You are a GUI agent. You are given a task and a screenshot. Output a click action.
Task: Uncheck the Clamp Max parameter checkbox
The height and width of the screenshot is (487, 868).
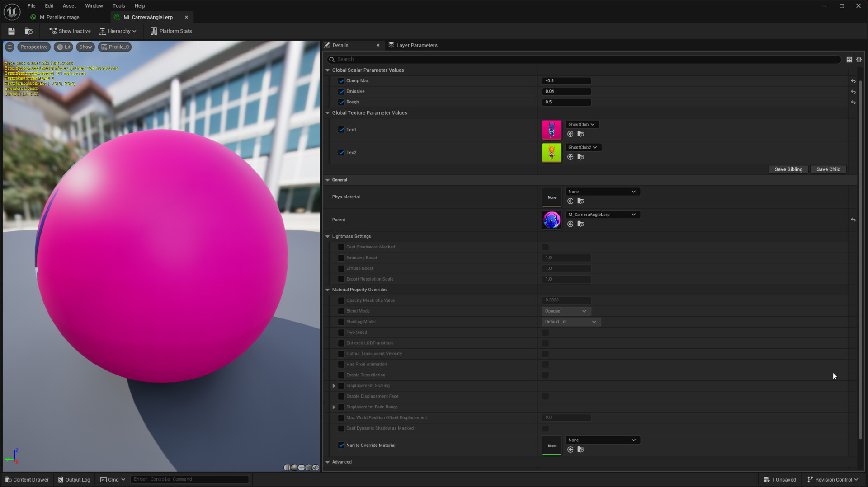coord(341,81)
